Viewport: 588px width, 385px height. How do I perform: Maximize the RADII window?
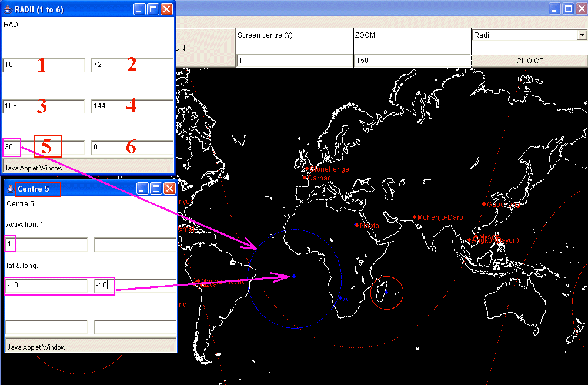pyautogui.click(x=153, y=9)
